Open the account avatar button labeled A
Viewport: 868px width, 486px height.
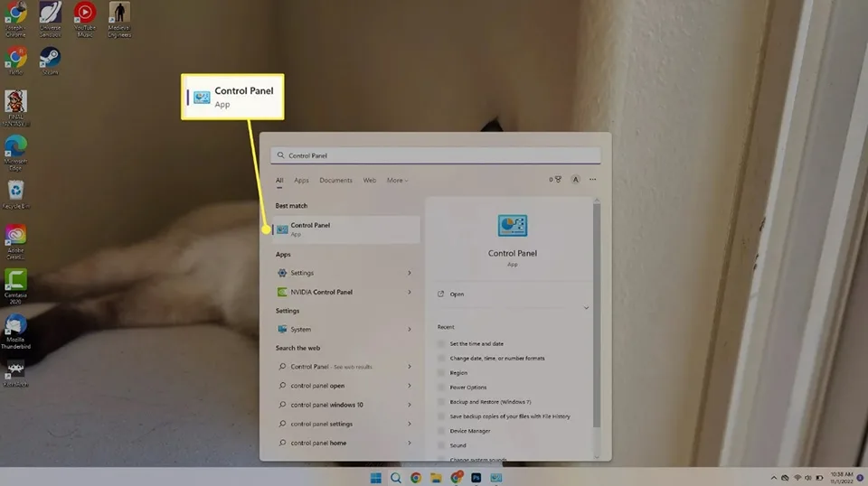tap(576, 179)
